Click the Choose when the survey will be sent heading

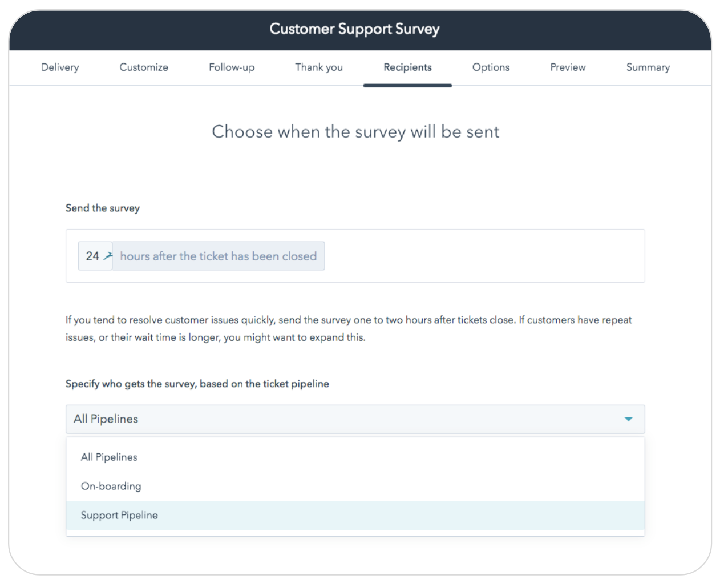coord(355,132)
